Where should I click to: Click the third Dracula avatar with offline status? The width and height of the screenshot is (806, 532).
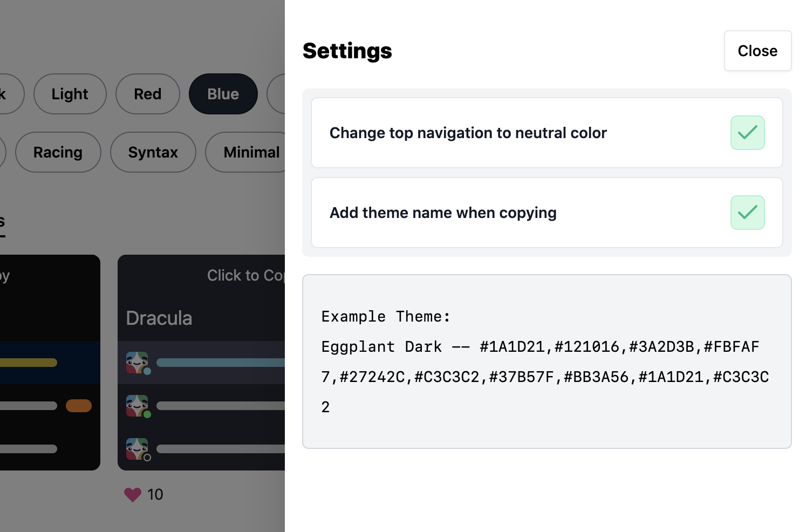(x=137, y=449)
